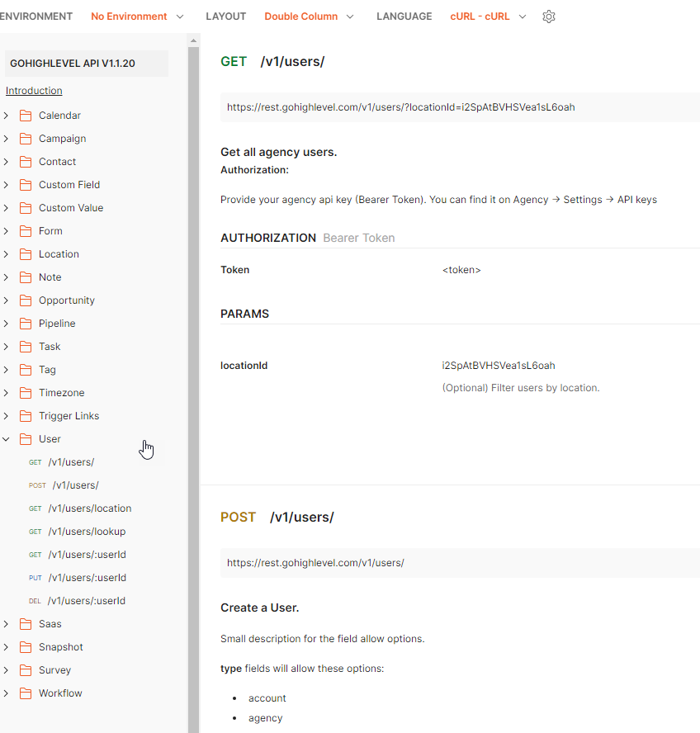The image size is (700, 733).
Task: Click the Tag folder icon
Action: click(26, 370)
